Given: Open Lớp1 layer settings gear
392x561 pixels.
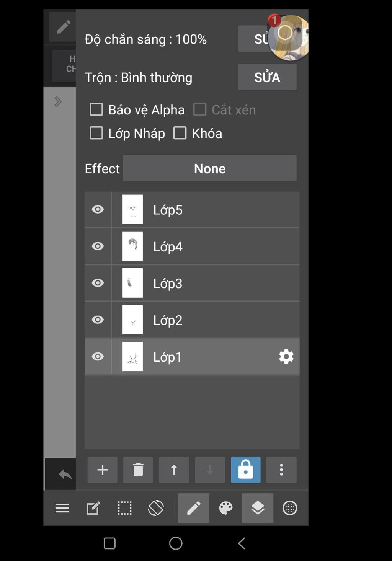Looking at the screenshot, I should (286, 357).
